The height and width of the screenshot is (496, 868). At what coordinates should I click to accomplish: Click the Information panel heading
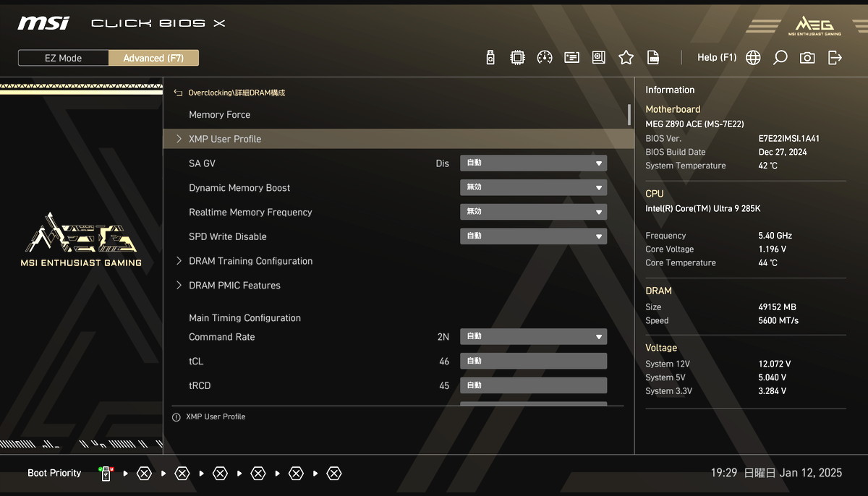(670, 90)
